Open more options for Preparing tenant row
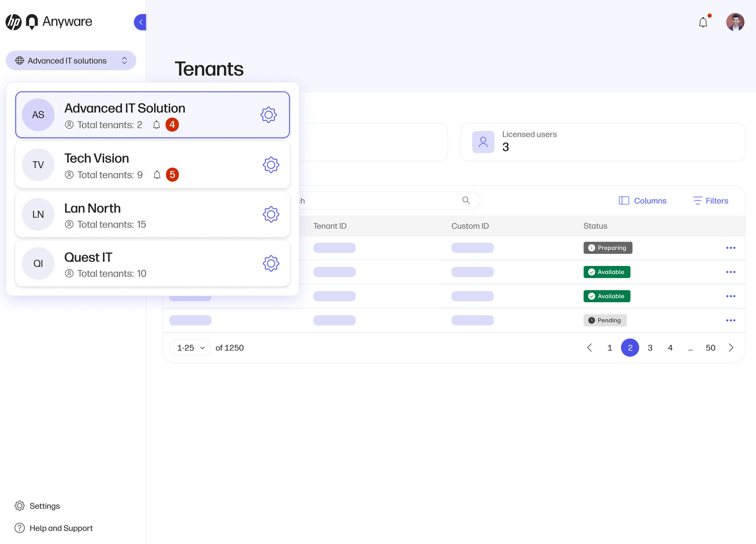Image resolution: width=756 pixels, height=544 pixels. [730, 248]
